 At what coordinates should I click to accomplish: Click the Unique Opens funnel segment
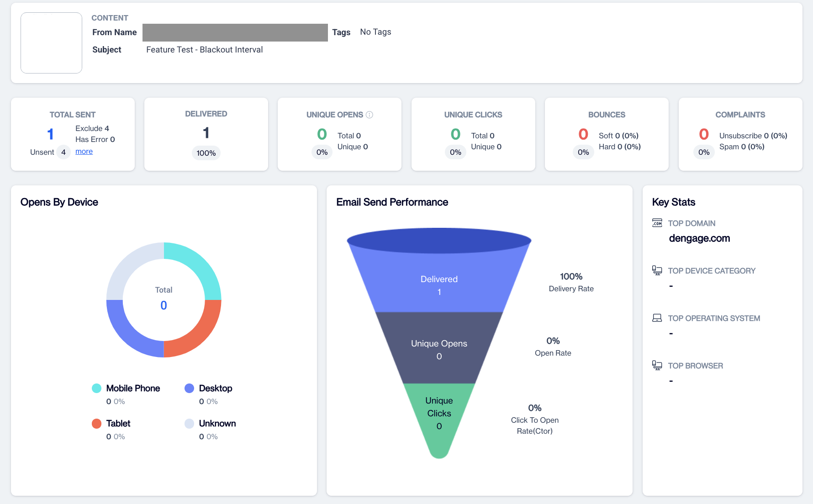(x=439, y=349)
